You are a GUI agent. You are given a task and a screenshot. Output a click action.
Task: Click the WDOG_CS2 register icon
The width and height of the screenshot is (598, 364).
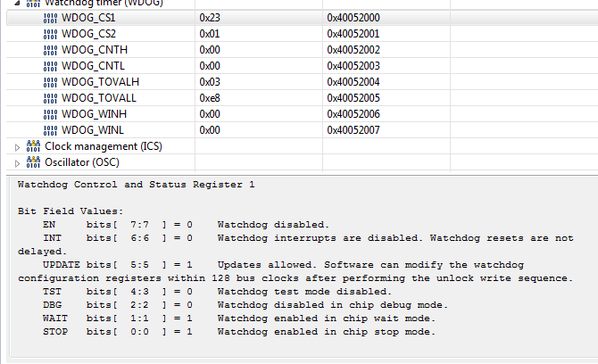pyautogui.click(x=50, y=34)
